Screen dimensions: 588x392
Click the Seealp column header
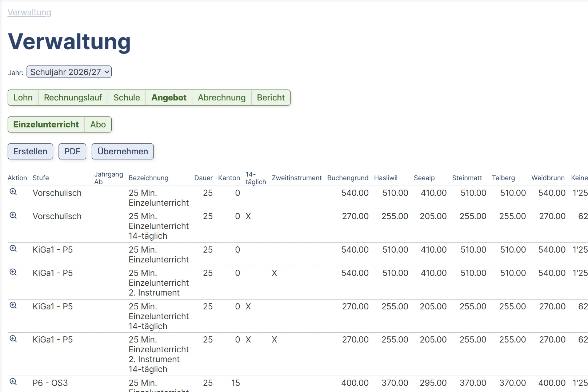[424, 178]
